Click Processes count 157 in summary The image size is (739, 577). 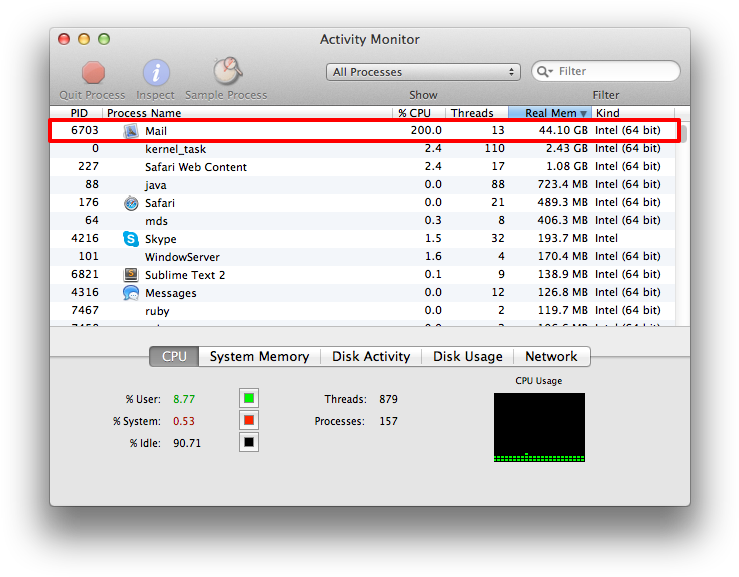[x=388, y=421]
